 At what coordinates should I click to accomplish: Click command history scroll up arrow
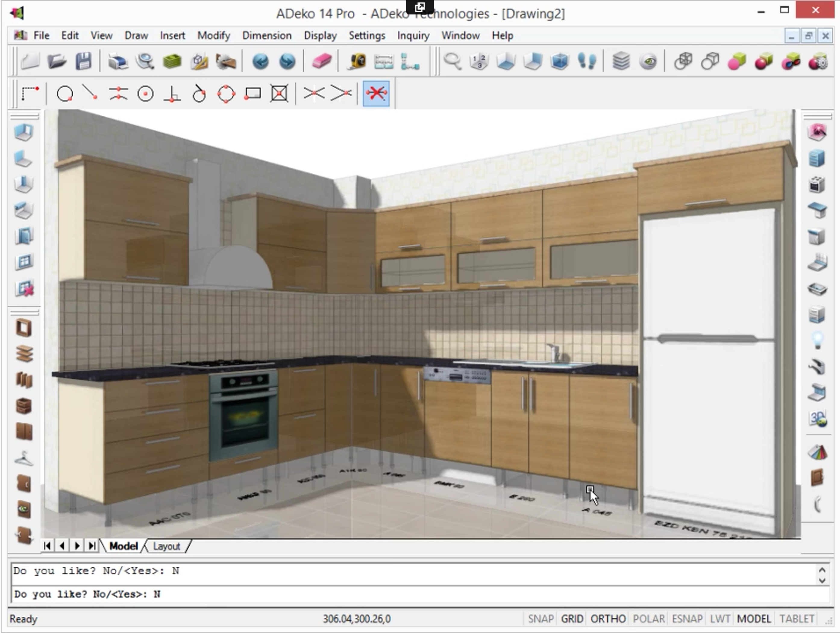coord(822,570)
